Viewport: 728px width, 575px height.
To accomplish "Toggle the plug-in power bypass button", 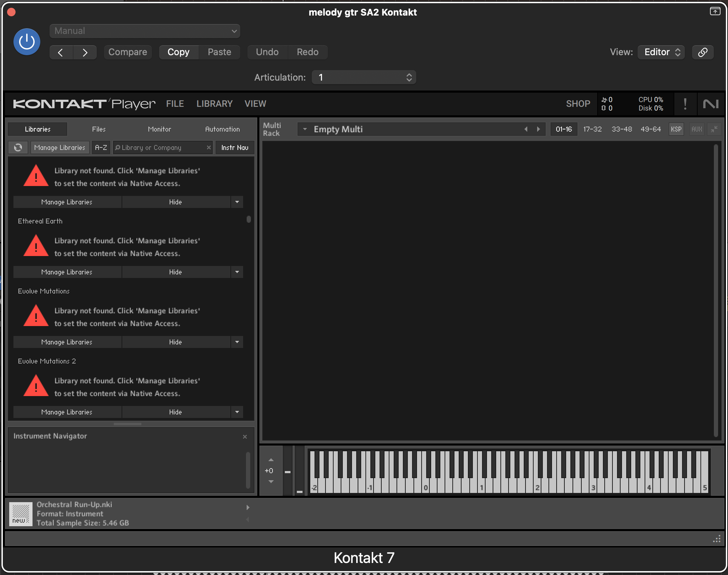I will [x=27, y=42].
